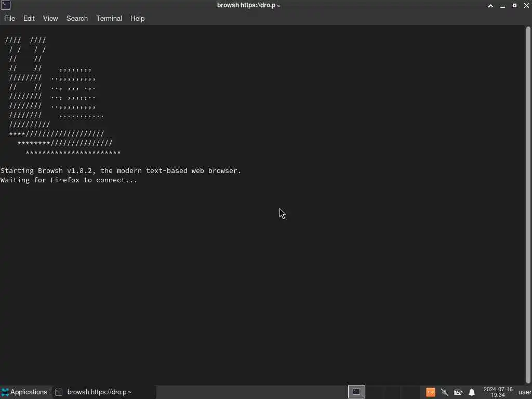Click the taskbar terminal icon beside browsh
The height and width of the screenshot is (399, 532).
(x=59, y=392)
